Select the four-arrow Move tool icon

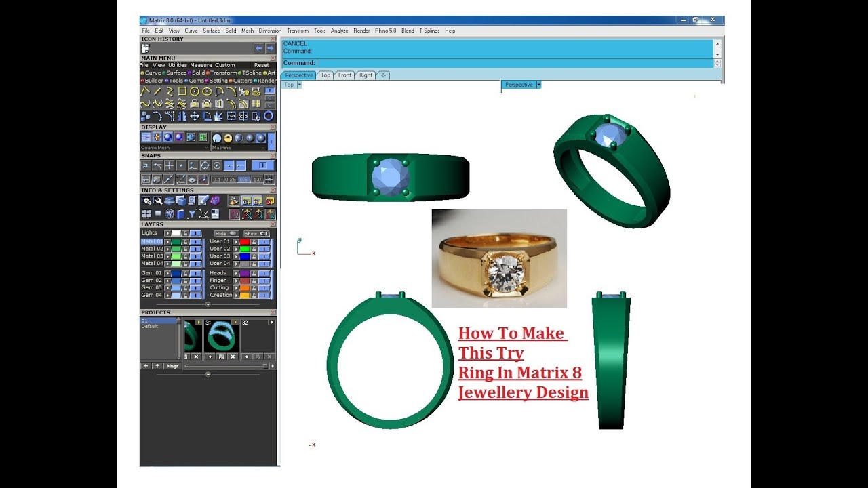[x=195, y=116]
